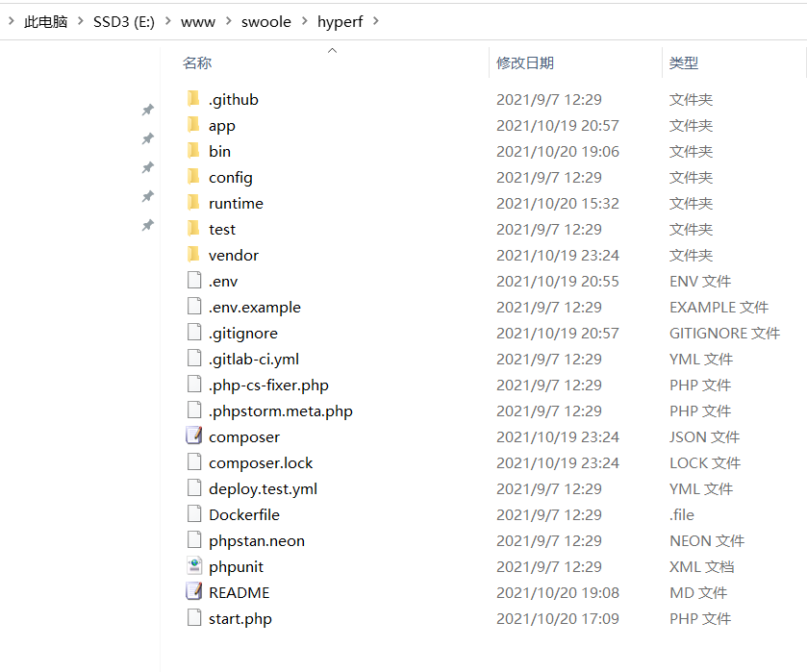Select the composer JSON notepad icon
The height and width of the screenshot is (672, 807).
point(194,436)
